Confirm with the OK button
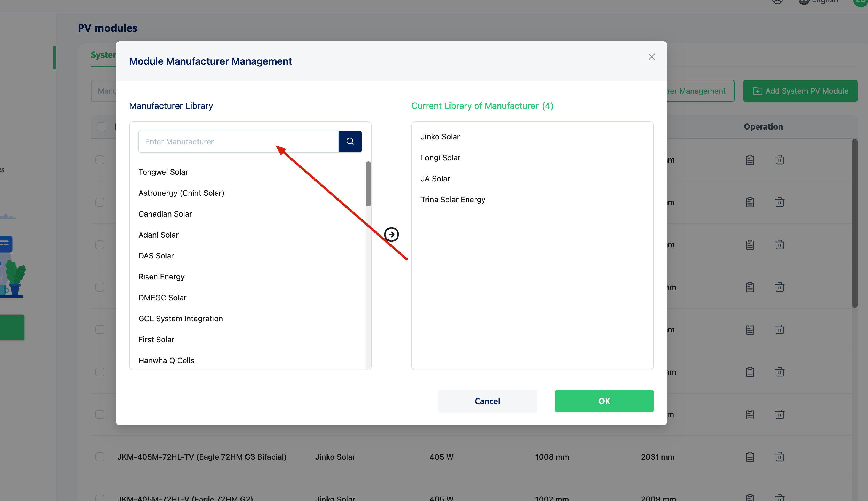The width and height of the screenshot is (868, 501). tap(604, 401)
